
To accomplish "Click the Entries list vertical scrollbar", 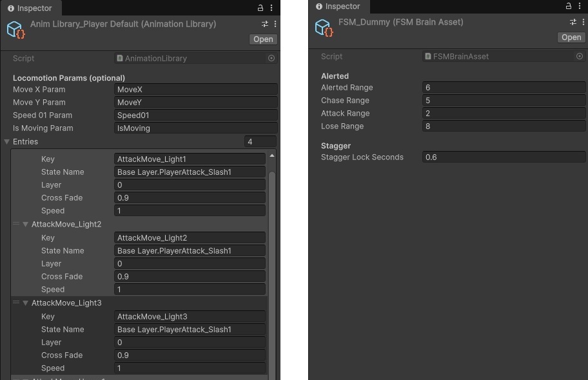I will (x=272, y=258).
